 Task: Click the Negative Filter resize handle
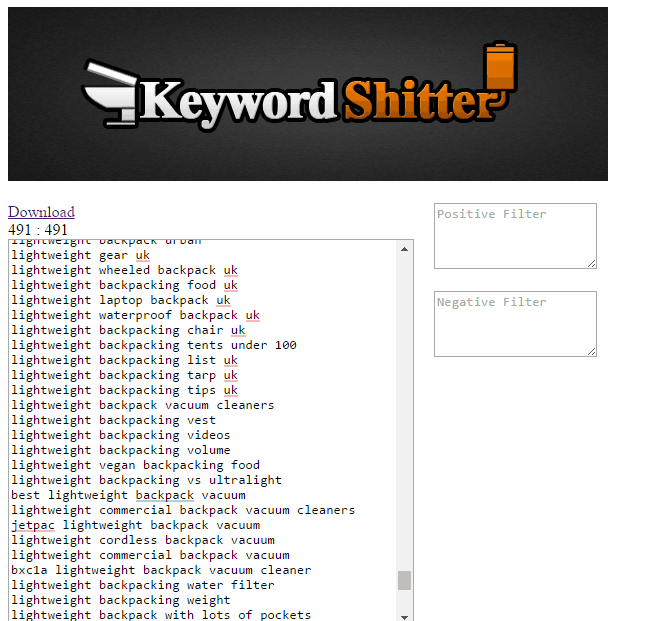[592, 352]
